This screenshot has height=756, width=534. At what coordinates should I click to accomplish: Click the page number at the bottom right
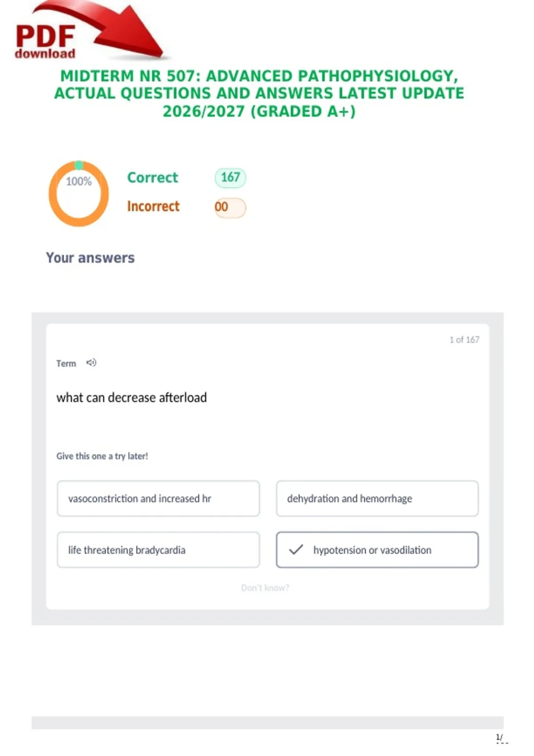tap(499, 737)
